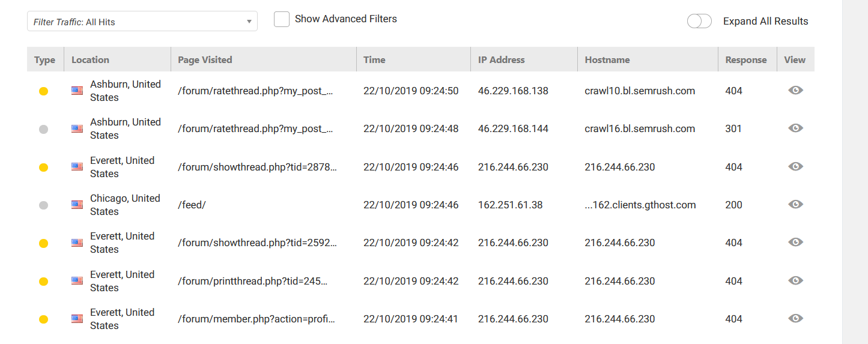
Task: Enable Show Advanced Filters checkbox
Action: [282, 19]
